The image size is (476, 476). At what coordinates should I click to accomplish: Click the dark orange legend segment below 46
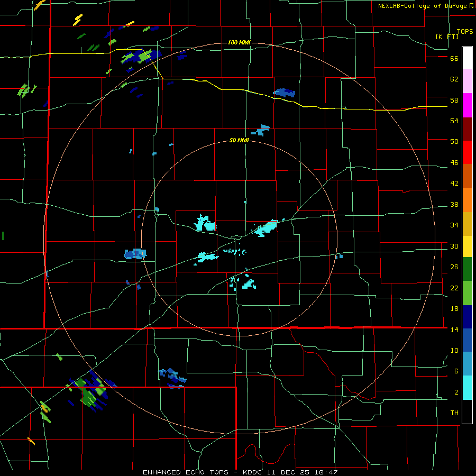click(x=467, y=176)
